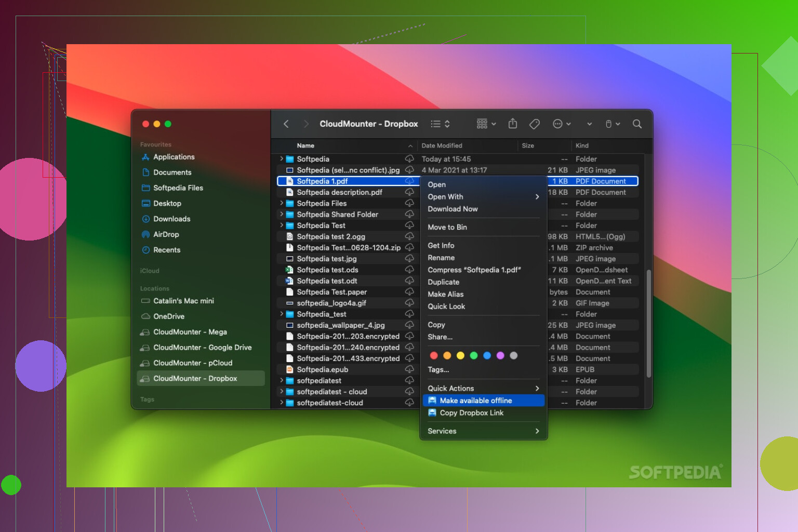The height and width of the screenshot is (532, 798).
Task: Sort files by Date Modified column
Action: pyautogui.click(x=442, y=146)
